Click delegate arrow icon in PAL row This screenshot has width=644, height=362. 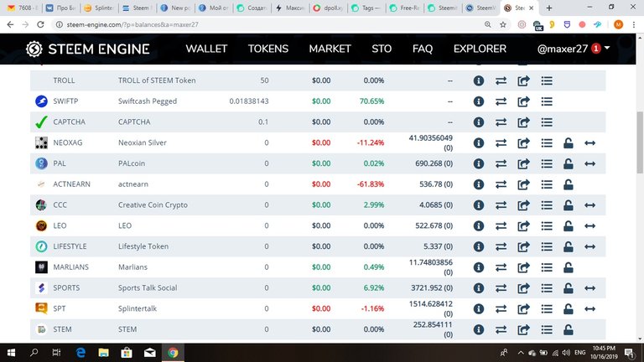click(x=589, y=163)
